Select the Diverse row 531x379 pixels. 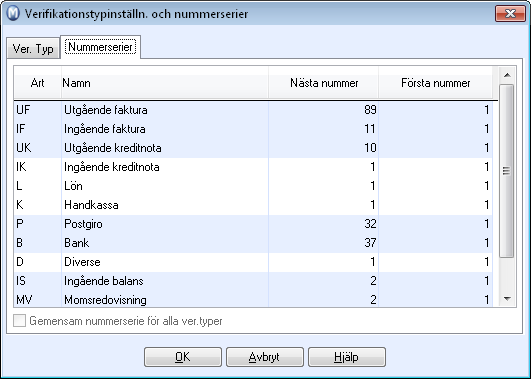(x=253, y=261)
